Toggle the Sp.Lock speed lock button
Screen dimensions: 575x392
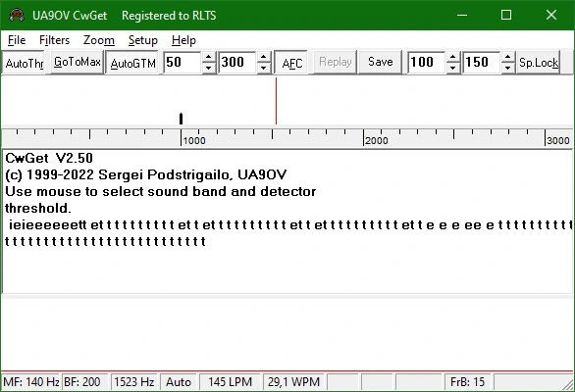[x=539, y=63]
